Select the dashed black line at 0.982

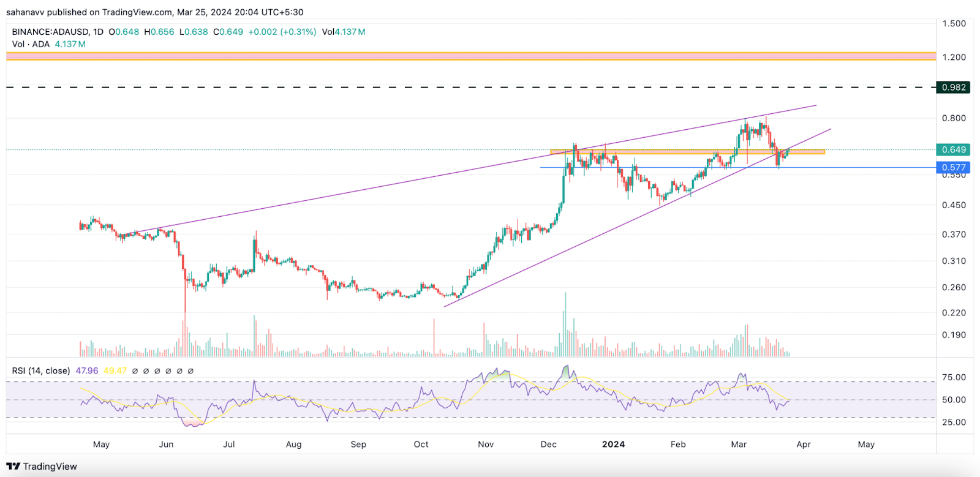point(471,88)
